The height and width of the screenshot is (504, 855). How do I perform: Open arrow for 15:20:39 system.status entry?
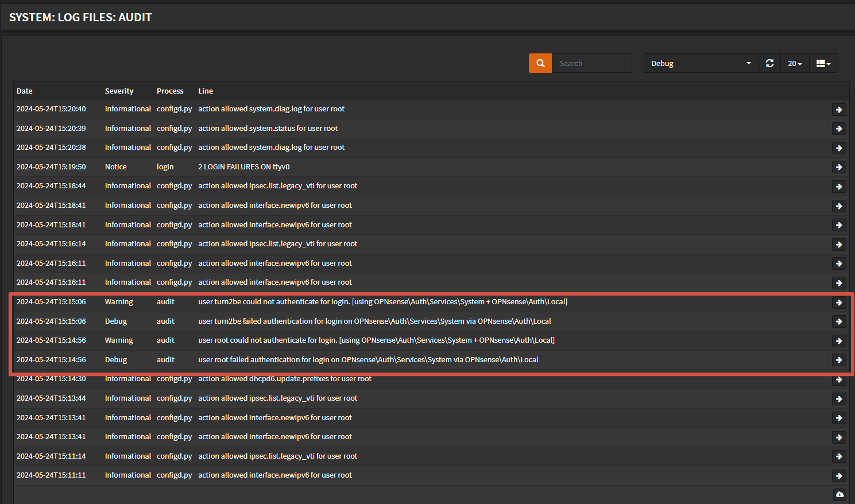pos(839,129)
